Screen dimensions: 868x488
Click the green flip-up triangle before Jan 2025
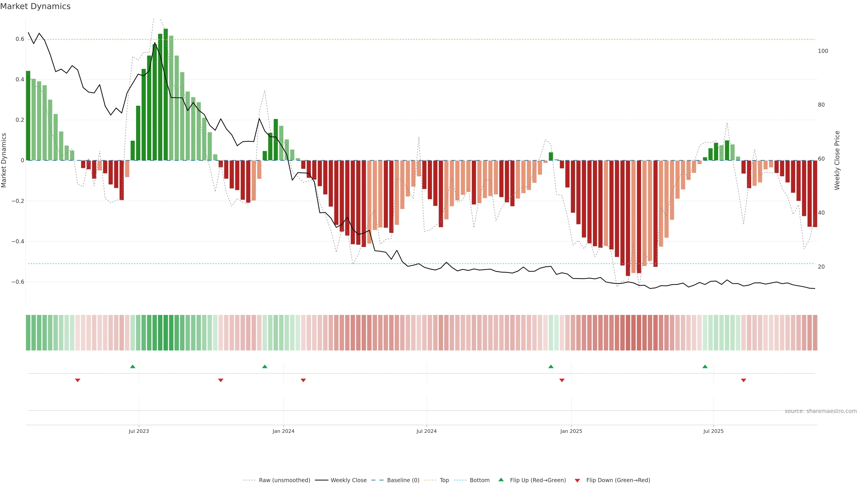(551, 366)
